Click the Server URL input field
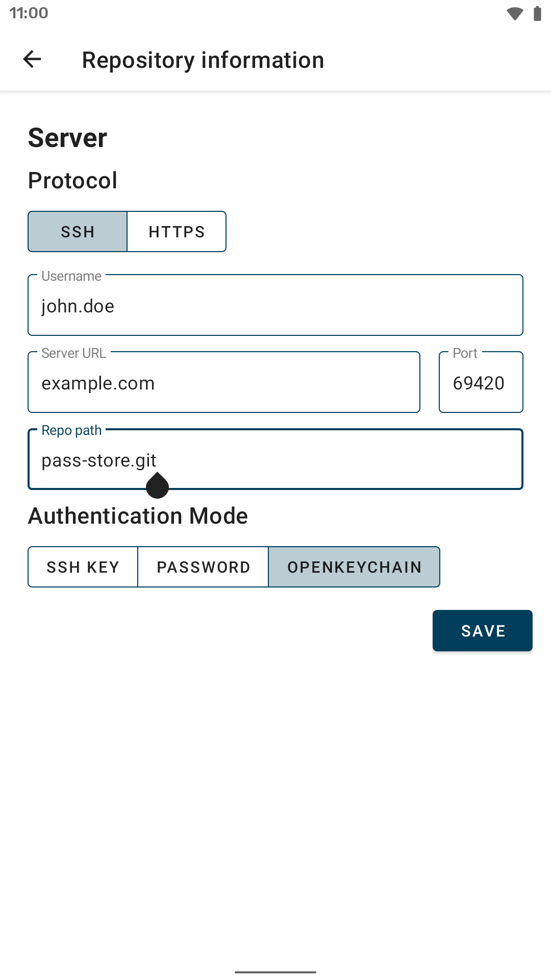This screenshot has height=980, width=551. 224,383
